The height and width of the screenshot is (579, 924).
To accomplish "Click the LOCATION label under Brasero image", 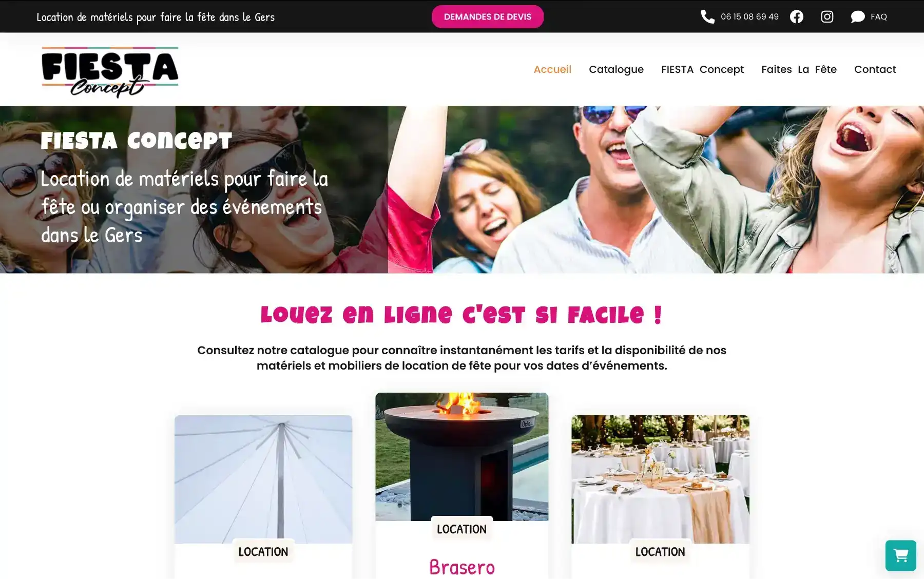I will (x=461, y=529).
